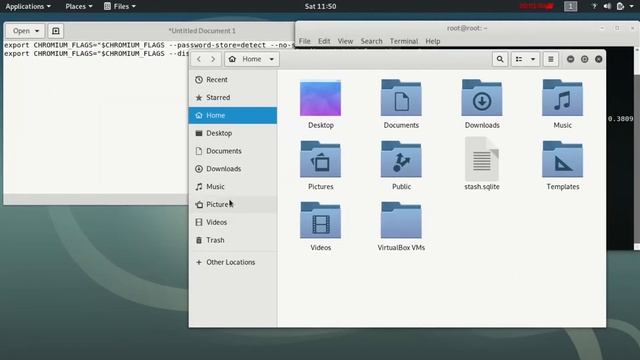Open the Files app menu in top bar
The image size is (640, 360).
pyautogui.click(x=120, y=6)
